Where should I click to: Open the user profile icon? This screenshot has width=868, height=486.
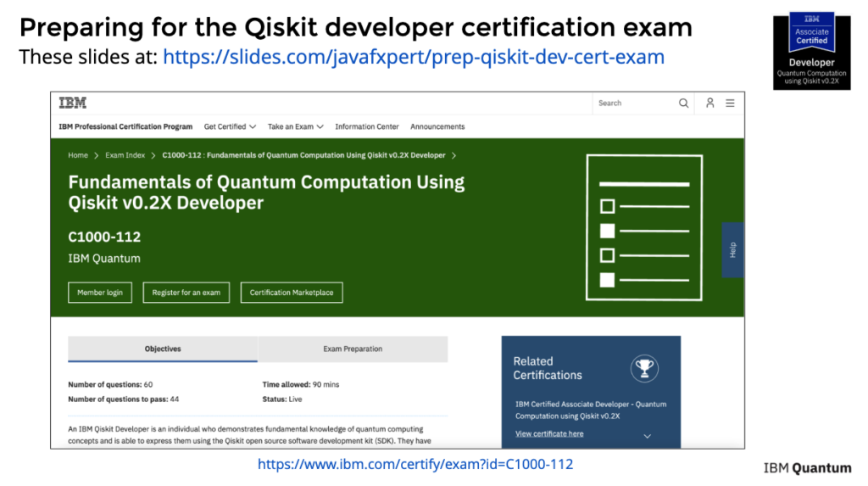pos(709,103)
